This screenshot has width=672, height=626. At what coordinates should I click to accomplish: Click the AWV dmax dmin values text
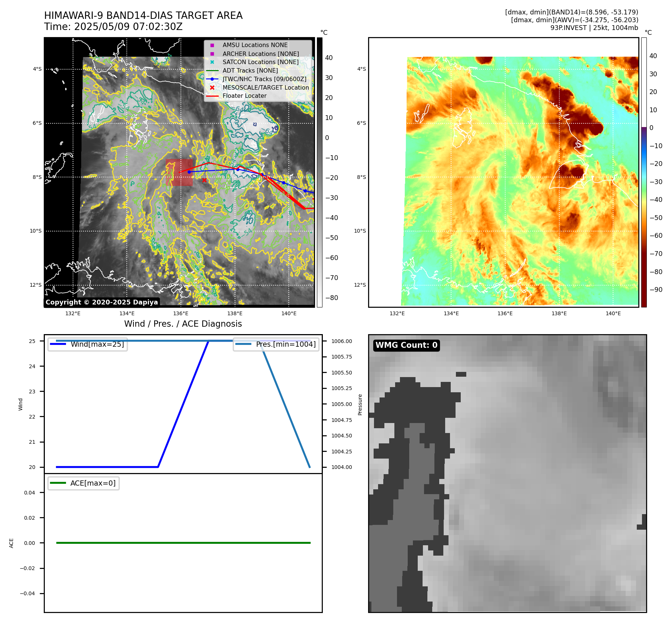pos(575,20)
